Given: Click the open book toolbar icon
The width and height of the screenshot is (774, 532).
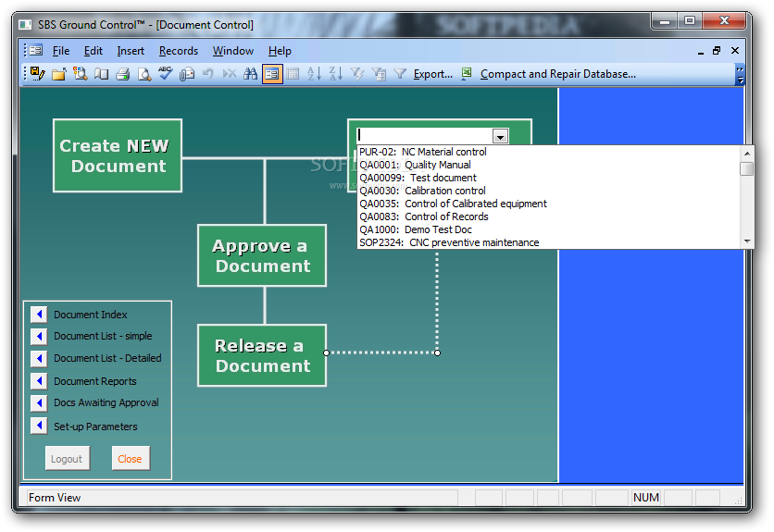Looking at the screenshot, I should (101, 74).
